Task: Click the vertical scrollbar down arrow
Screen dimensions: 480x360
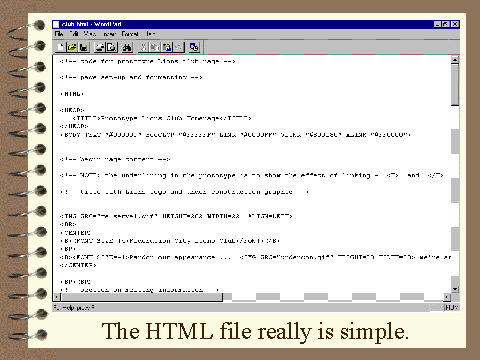Action: [455, 289]
